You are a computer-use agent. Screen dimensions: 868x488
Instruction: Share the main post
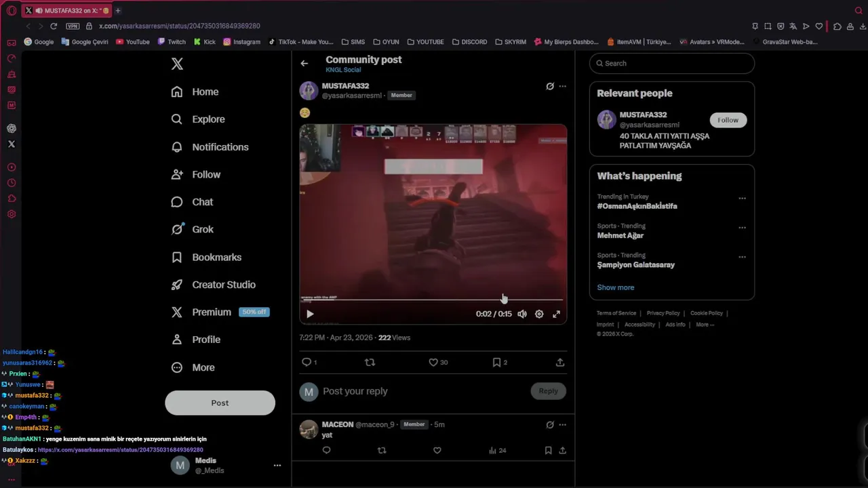560,362
